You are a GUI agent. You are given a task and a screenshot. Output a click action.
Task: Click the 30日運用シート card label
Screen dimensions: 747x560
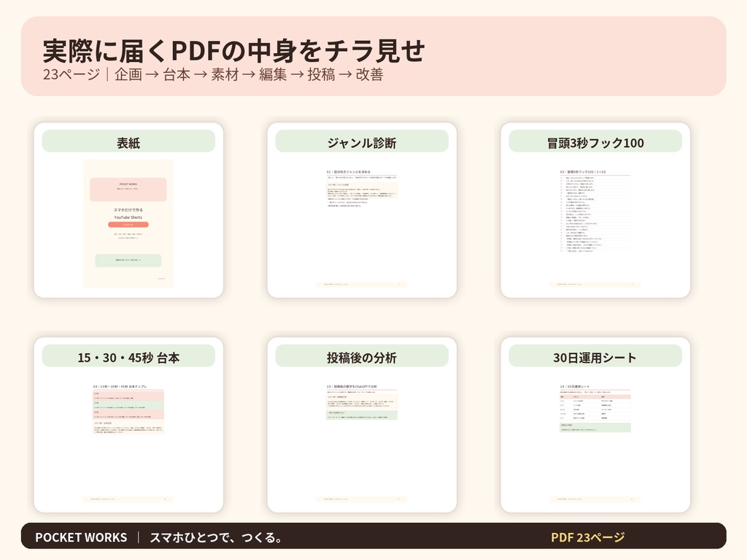point(595,357)
